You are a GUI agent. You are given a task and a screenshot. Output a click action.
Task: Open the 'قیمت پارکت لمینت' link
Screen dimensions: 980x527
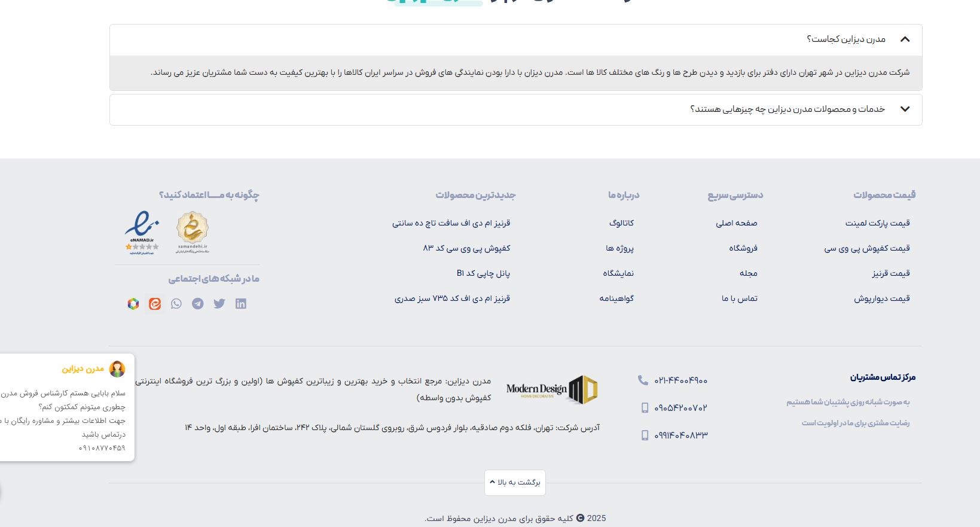pyautogui.click(x=878, y=223)
